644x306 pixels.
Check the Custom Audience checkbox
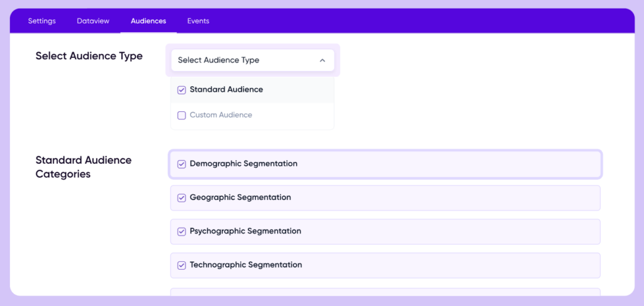point(182,116)
